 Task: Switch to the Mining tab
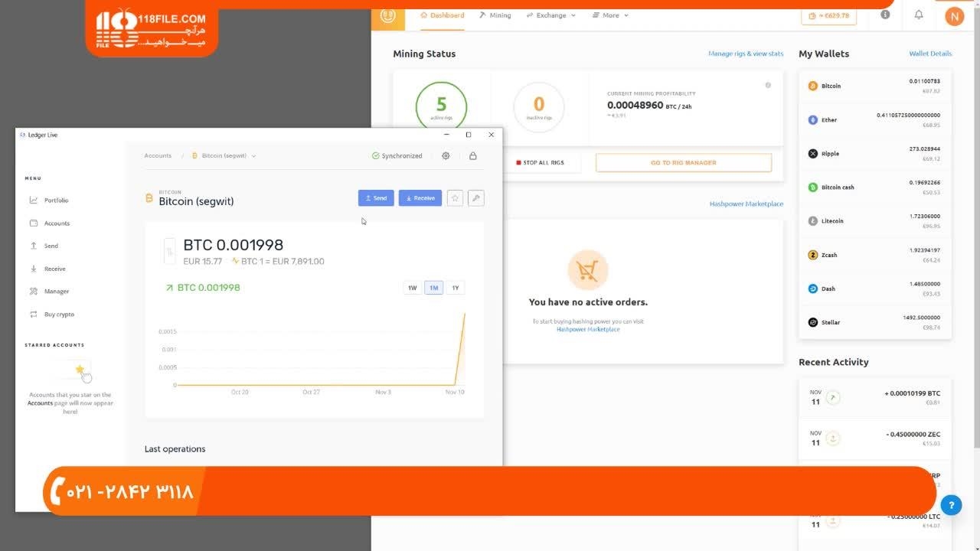495,15
